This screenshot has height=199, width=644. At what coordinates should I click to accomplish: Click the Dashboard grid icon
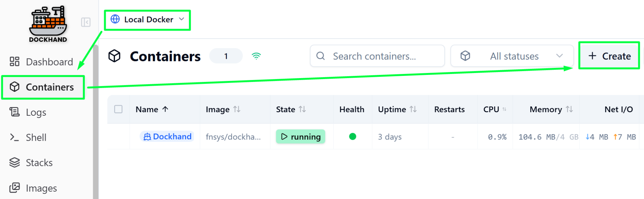click(14, 61)
